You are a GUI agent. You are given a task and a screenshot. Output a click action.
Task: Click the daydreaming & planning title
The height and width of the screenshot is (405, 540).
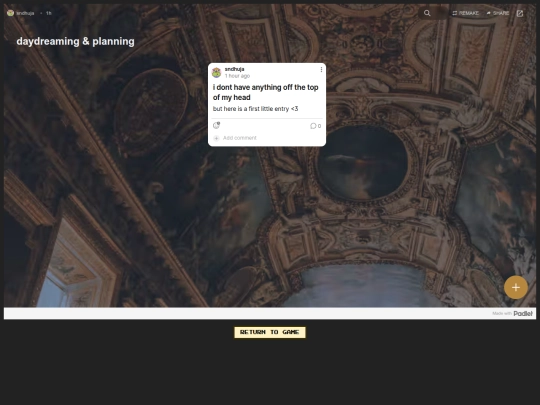coord(75,41)
